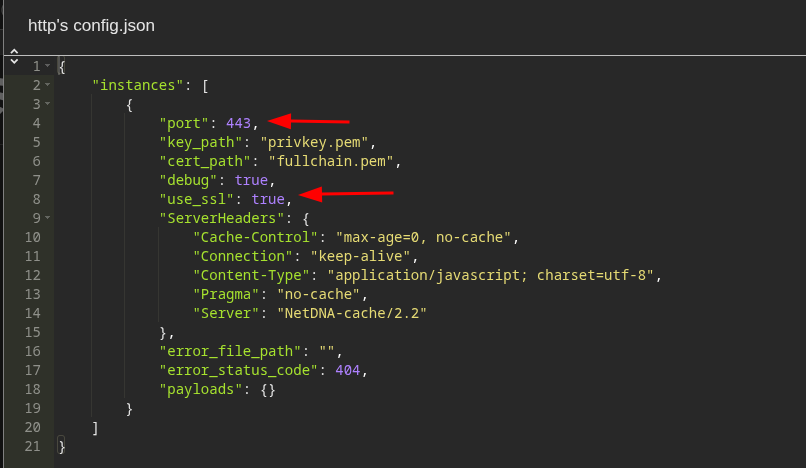This screenshot has width=806, height=468.
Task: Click the use_ssl value true
Action: pos(268,200)
